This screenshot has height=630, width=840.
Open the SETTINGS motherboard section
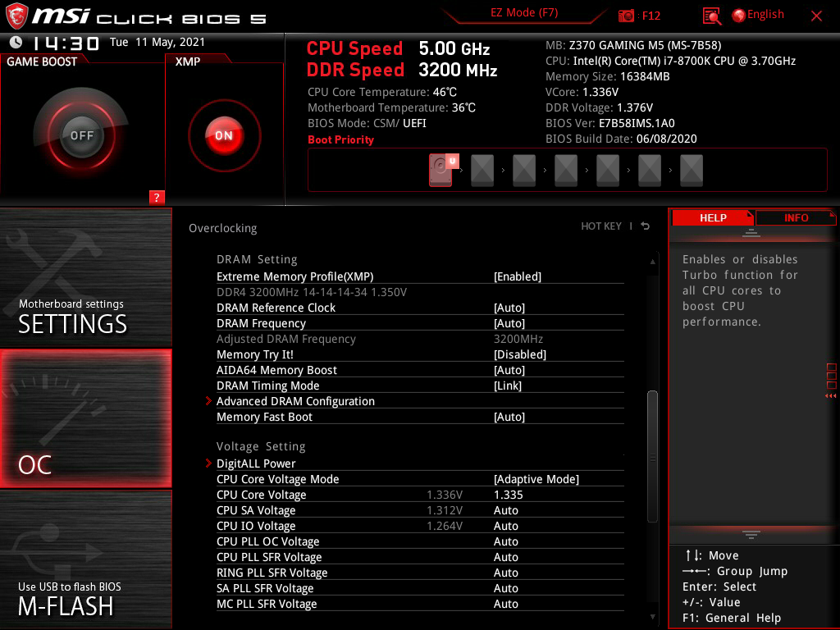[85, 277]
